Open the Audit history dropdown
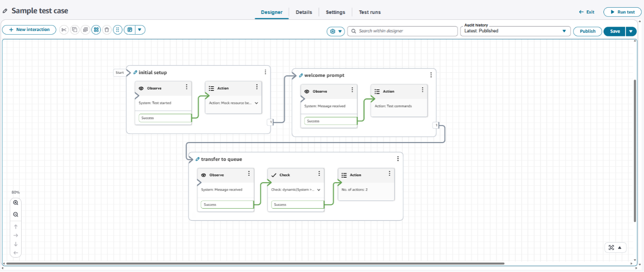The image size is (644, 272). click(x=515, y=31)
